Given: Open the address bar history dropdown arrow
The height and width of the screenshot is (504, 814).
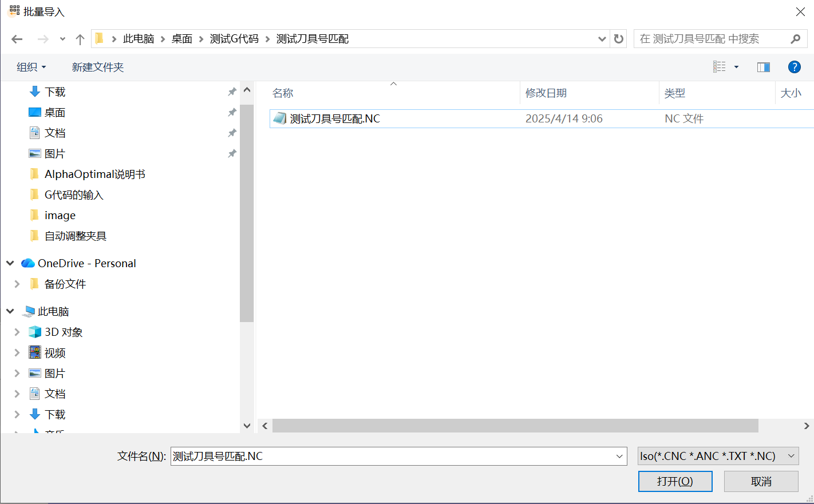Looking at the screenshot, I should point(602,38).
